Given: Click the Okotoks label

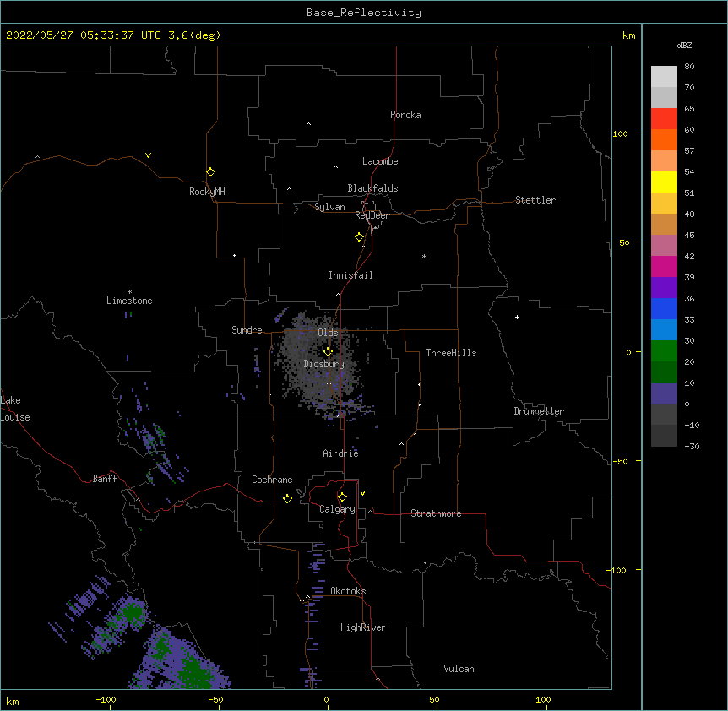Looking at the screenshot, I should (x=348, y=591).
